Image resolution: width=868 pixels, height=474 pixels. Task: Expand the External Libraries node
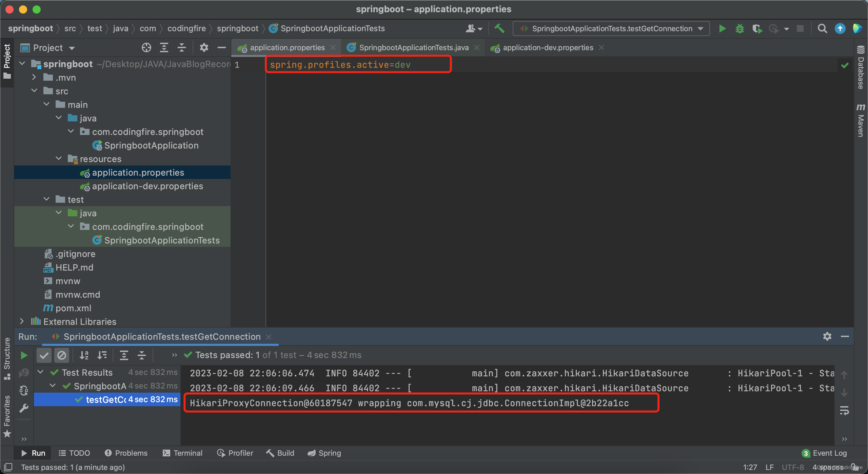[x=22, y=321]
